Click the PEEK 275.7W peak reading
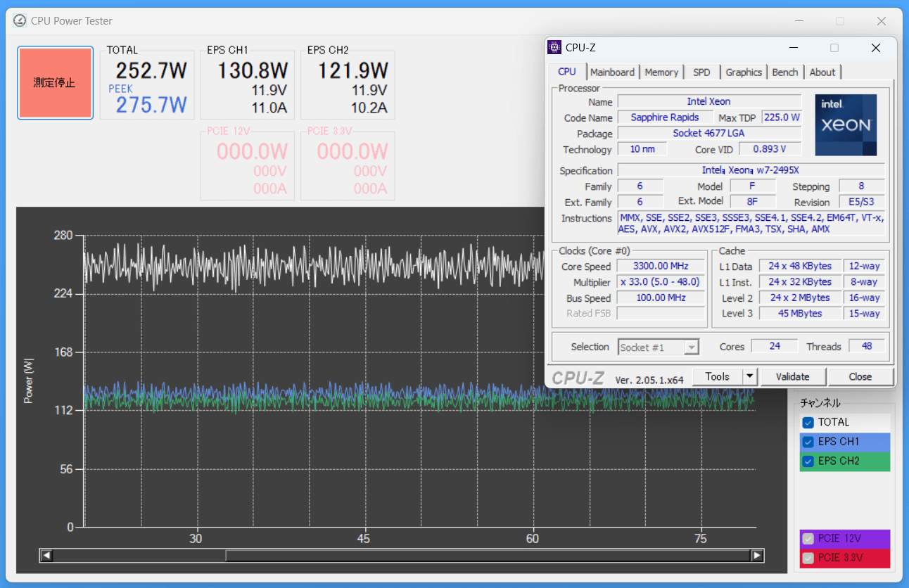Screen dimensions: 909x588 151,105
